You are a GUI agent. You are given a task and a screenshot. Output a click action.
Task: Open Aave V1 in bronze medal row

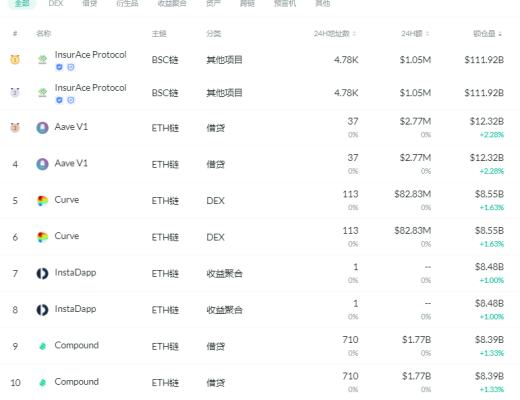pyautogui.click(x=71, y=127)
